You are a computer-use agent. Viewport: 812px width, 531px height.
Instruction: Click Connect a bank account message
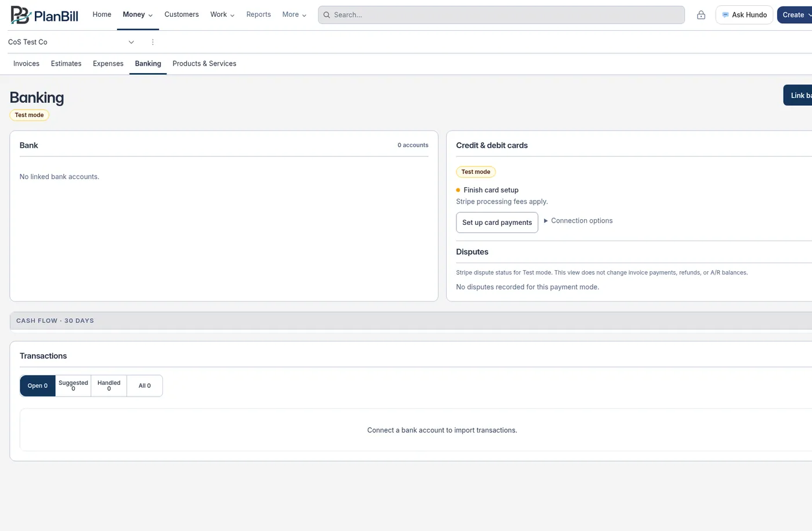442,430
